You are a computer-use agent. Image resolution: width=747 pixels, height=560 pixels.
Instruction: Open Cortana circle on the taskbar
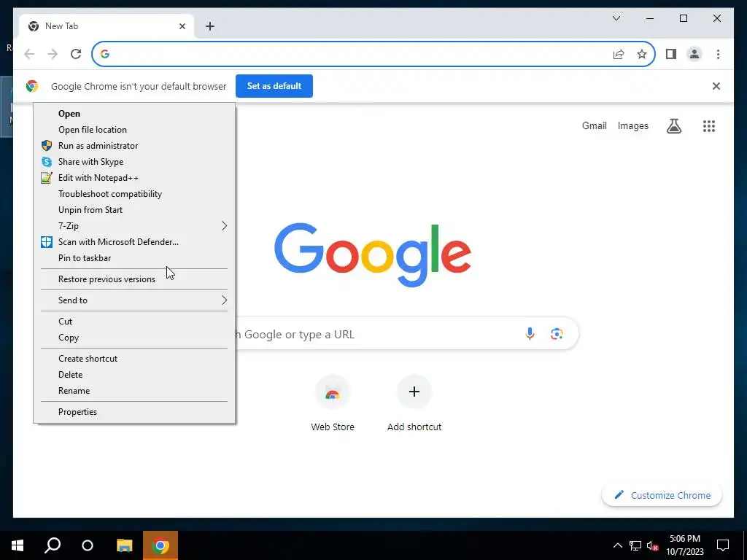[x=88, y=545]
